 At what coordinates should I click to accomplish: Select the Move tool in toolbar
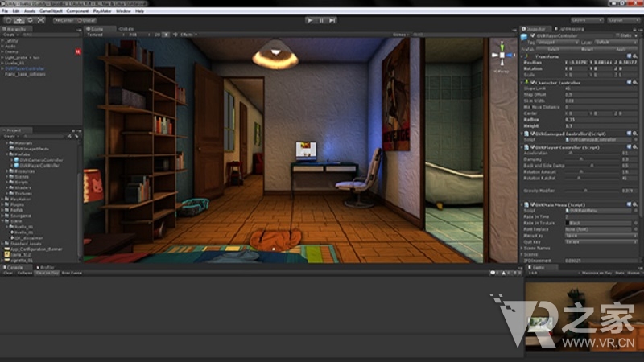(x=19, y=20)
